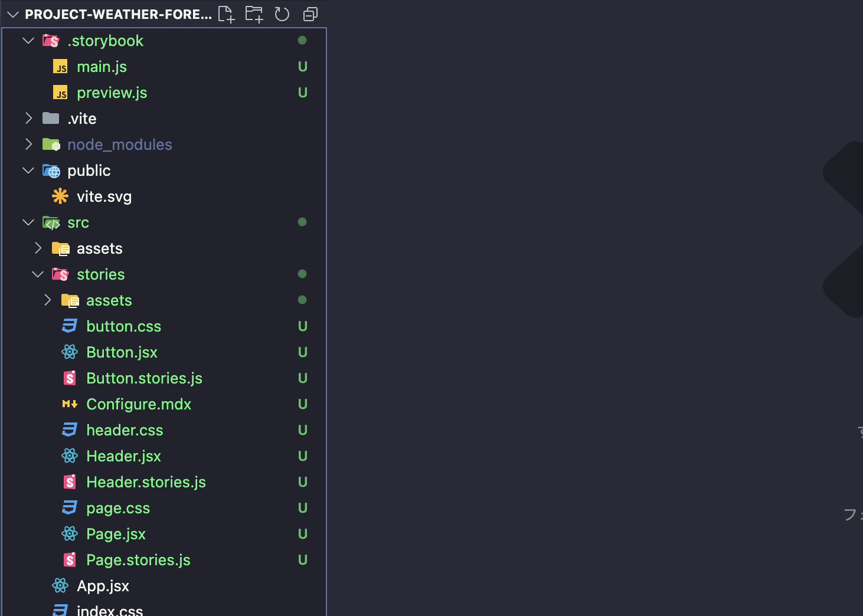Open the Button.stories.js file
Viewport: 863px width, 616px height.
tap(145, 378)
